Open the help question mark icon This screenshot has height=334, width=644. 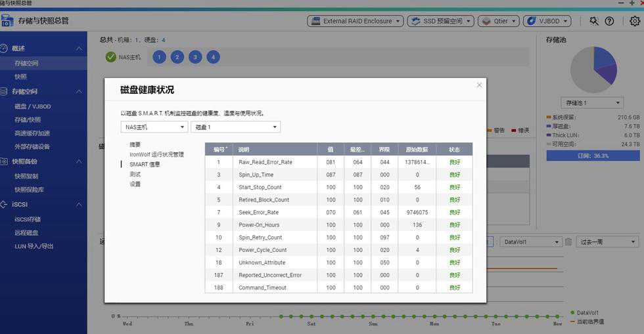point(609,21)
